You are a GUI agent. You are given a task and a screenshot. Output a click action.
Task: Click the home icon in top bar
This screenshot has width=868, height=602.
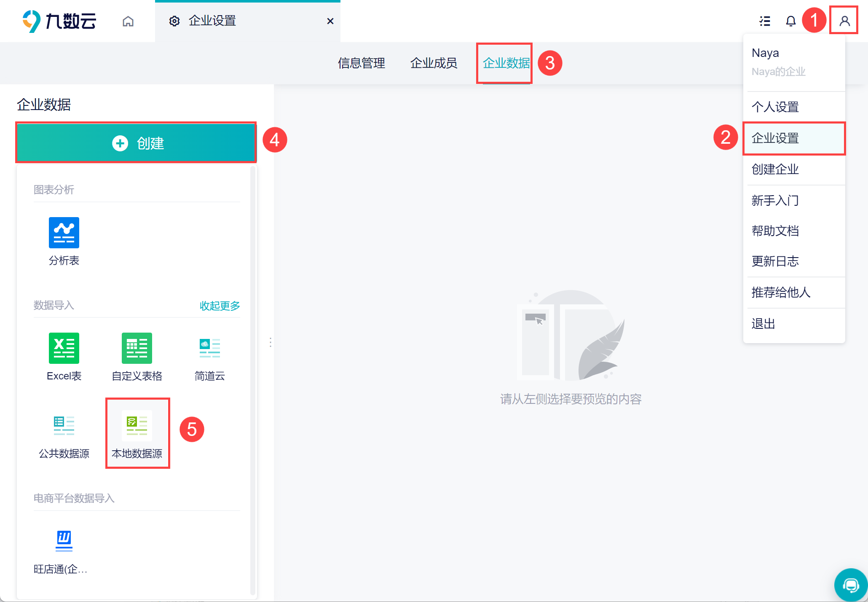pyautogui.click(x=128, y=21)
